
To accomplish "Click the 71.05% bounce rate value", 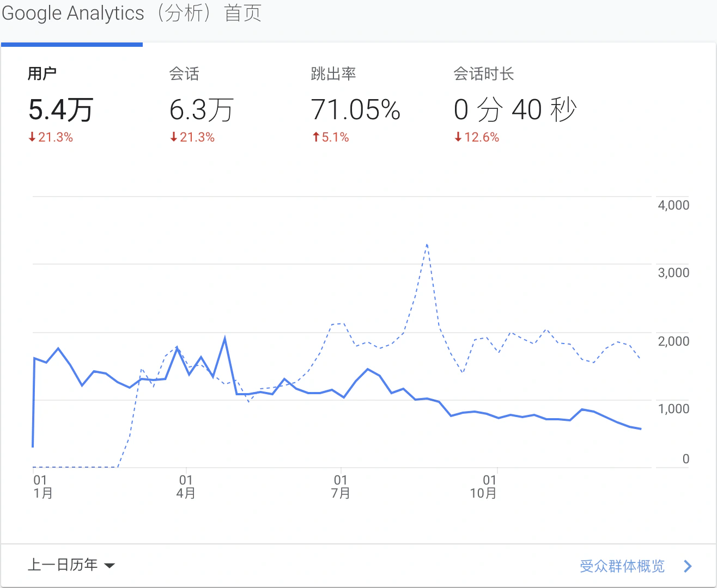I will pos(356,110).
